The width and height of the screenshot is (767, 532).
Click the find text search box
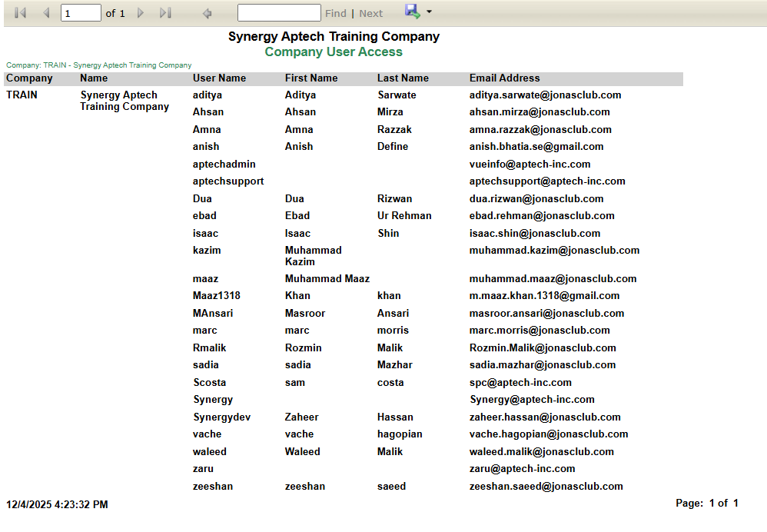[279, 13]
